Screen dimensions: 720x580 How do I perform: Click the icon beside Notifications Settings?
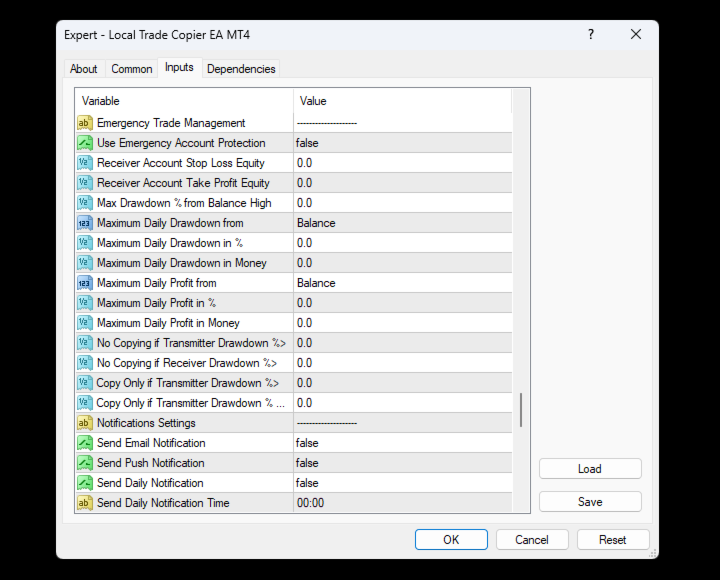click(x=84, y=423)
